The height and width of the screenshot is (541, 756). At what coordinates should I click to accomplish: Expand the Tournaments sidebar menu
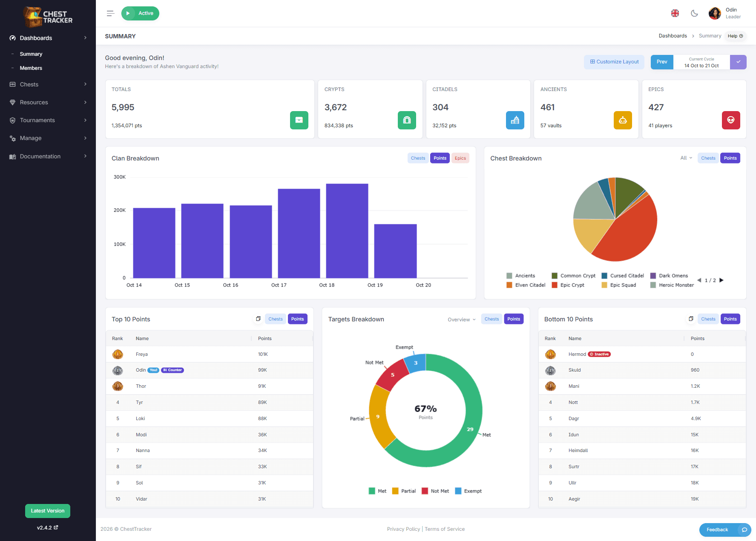48,120
